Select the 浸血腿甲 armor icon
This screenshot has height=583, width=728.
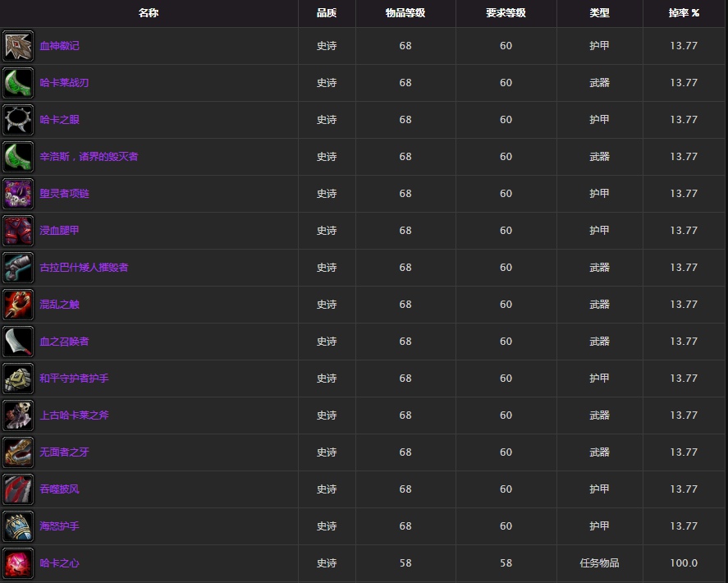18,231
